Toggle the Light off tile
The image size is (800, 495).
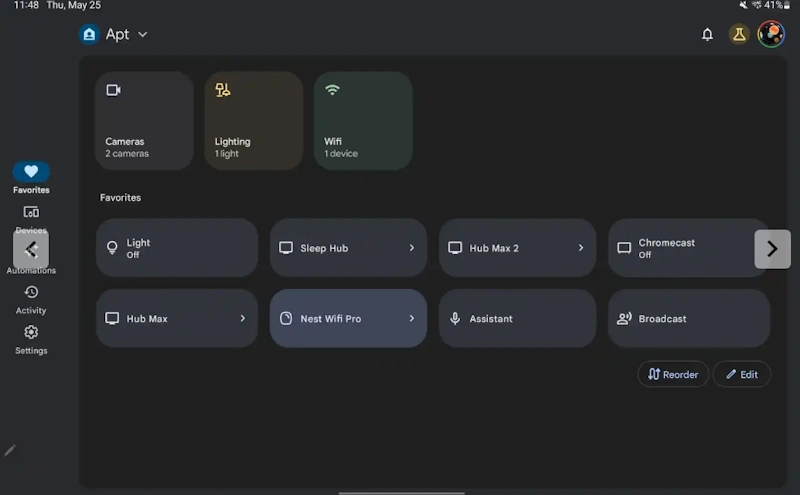[177, 248]
